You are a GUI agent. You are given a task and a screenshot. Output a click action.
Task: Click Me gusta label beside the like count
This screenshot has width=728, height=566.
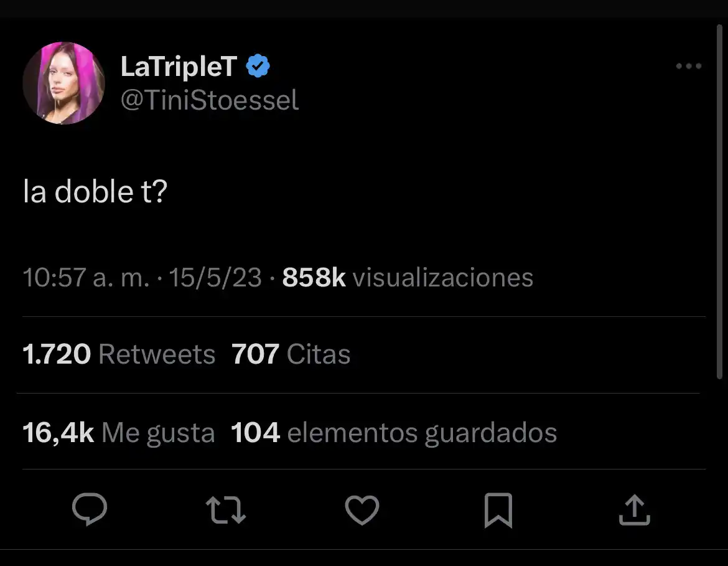coord(159,432)
